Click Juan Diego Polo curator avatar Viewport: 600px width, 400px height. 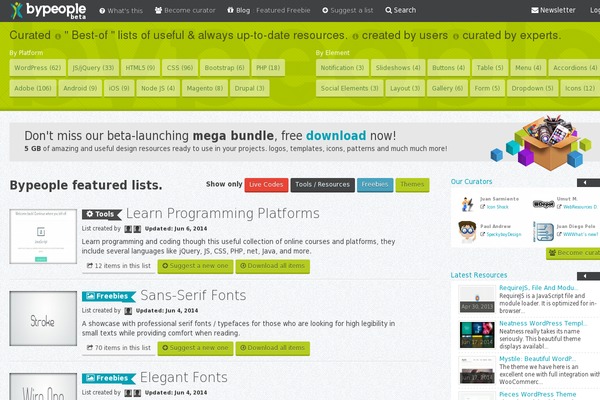(544, 231)
